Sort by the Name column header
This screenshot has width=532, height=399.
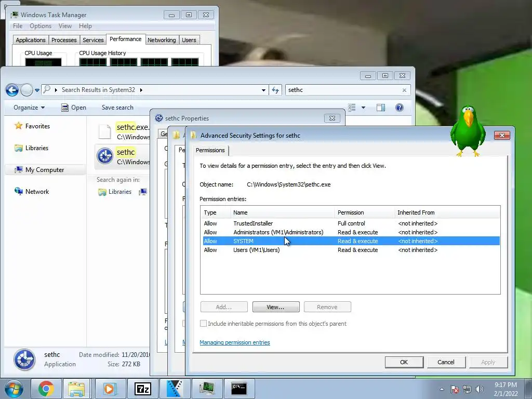coord(282,212)
